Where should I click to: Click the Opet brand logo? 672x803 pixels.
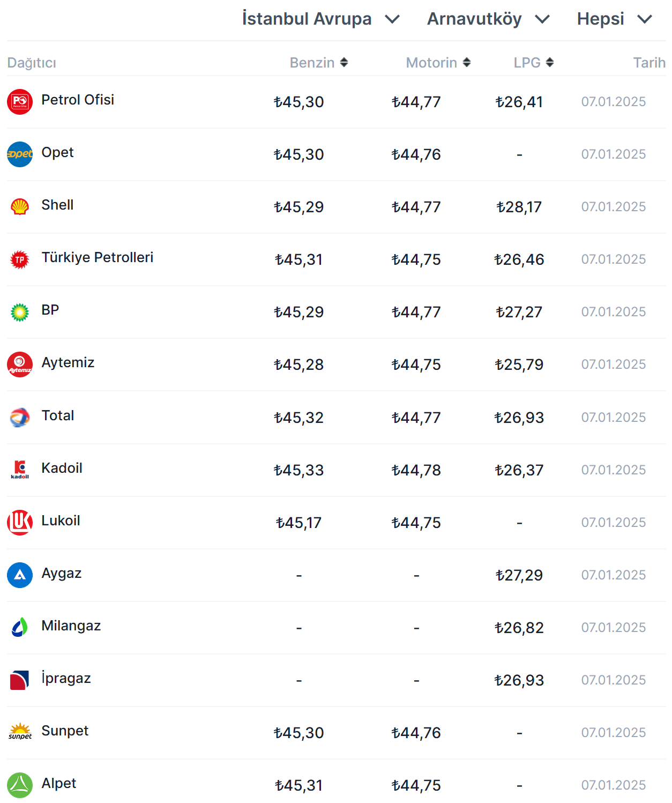coord(20,154)
